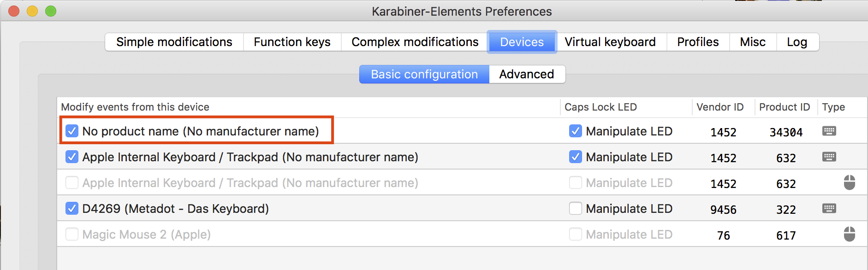868x270 pixels.
Task: Toggle the enabled Apple Internal Keyboard checkbox
Action: [72, 157]
